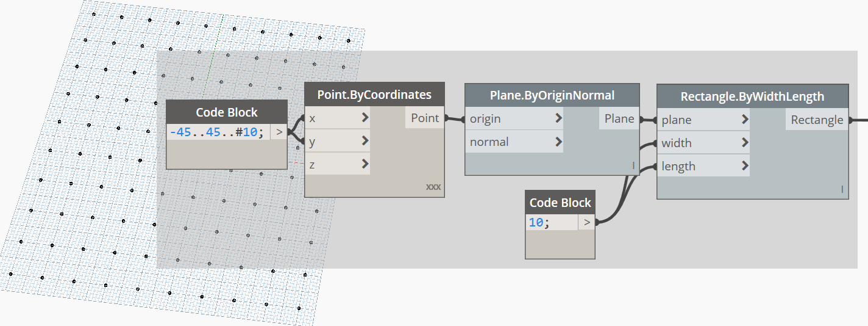Select Point.ByCoordinates node header

click(x=374, y=95)
